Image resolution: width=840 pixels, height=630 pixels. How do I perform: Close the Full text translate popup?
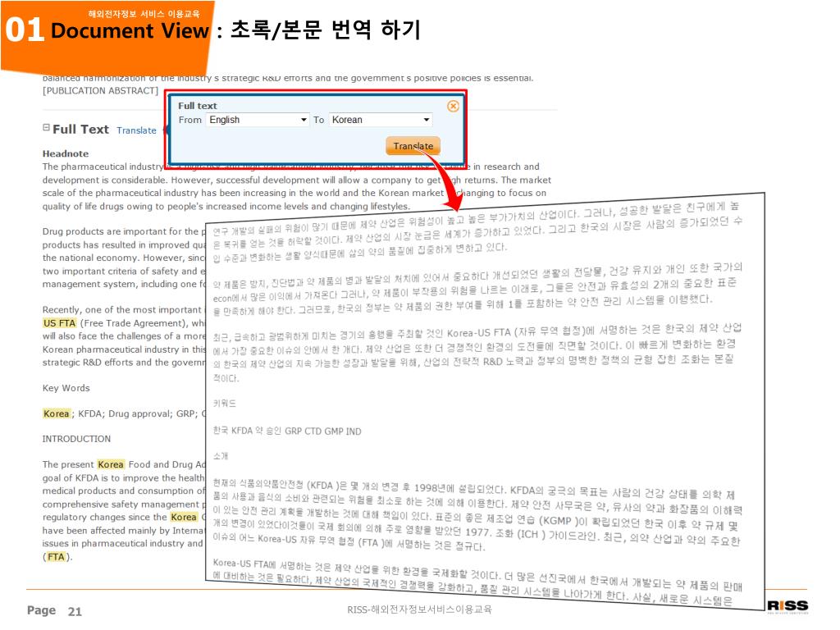tap(453, 106)
